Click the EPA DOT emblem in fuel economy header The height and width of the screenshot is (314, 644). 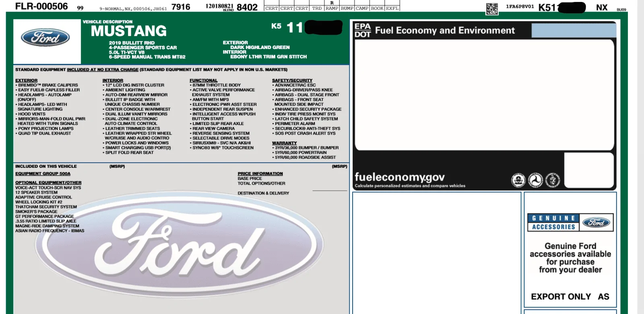(x=363, y=30)
